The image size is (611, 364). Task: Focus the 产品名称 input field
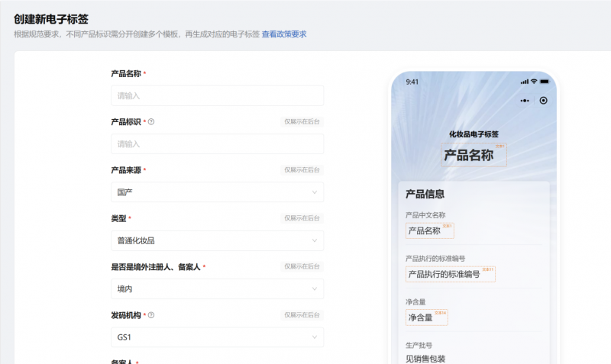pyautogui.click(x=217, y=95)
